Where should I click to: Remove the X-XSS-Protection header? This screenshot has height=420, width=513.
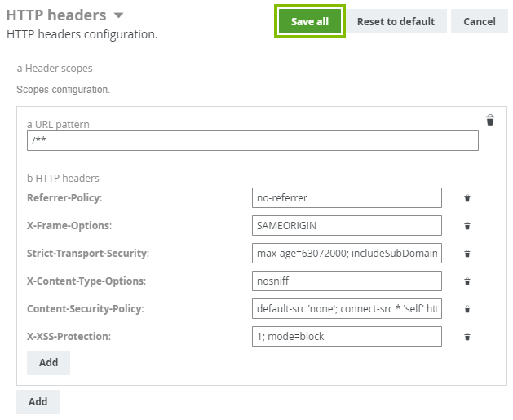tap(467, 337)
